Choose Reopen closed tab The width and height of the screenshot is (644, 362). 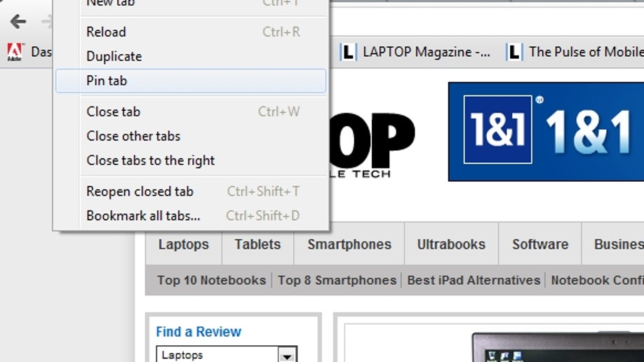[x=191, y=192]
